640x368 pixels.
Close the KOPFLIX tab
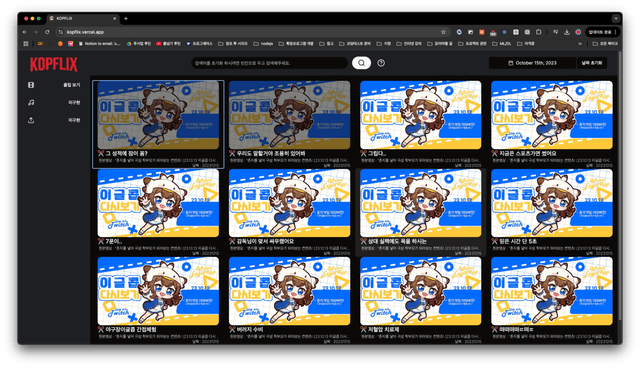(114, 18)
